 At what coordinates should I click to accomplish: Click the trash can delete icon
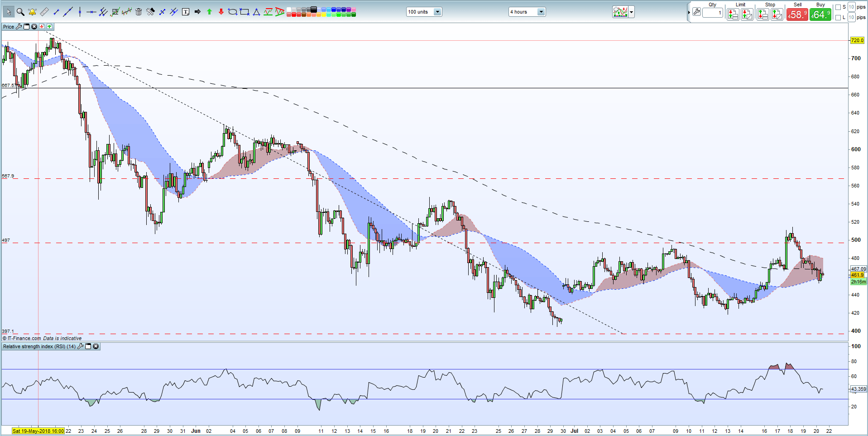139,12
